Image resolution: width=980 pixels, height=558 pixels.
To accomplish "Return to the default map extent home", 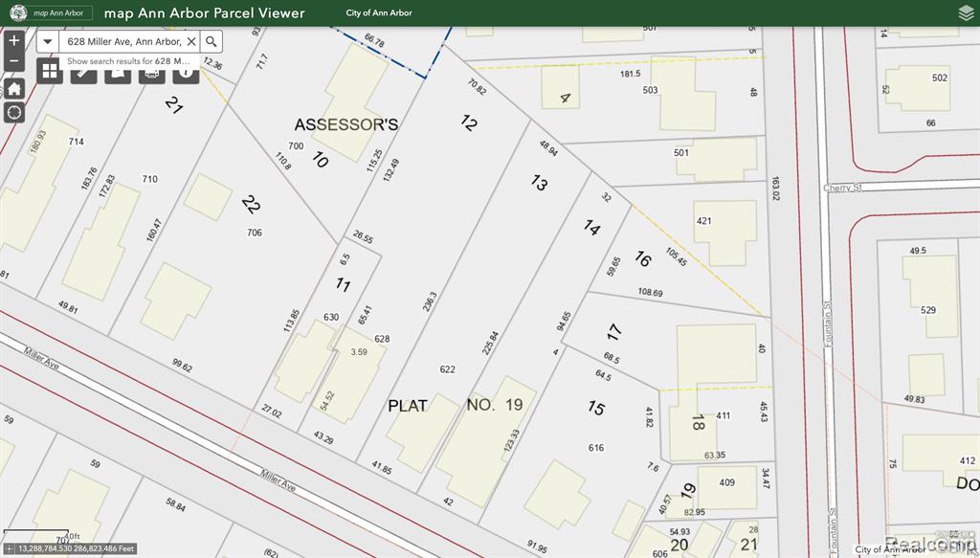I will [x=13, y=88].
